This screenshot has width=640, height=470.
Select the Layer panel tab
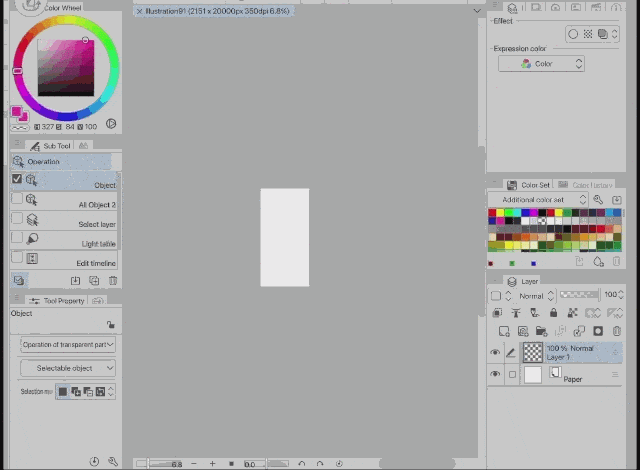tap(523, 281)
